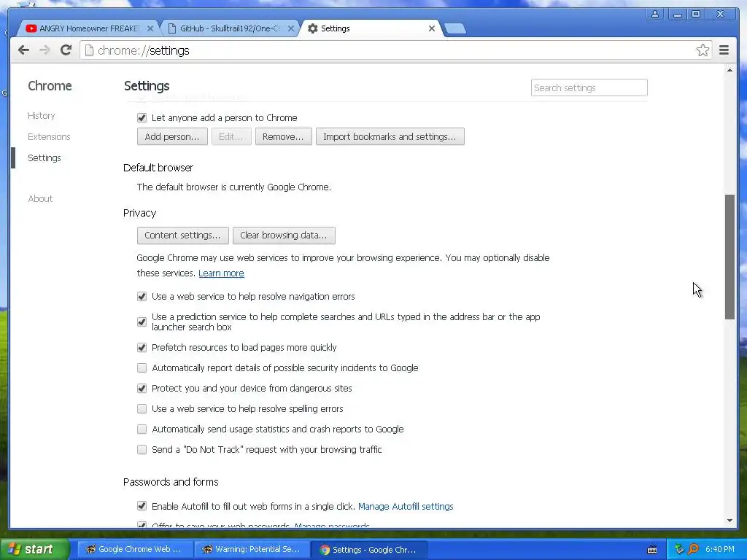
Task: Toggle prediction service for searches checkbox
Action: (142, 322)
